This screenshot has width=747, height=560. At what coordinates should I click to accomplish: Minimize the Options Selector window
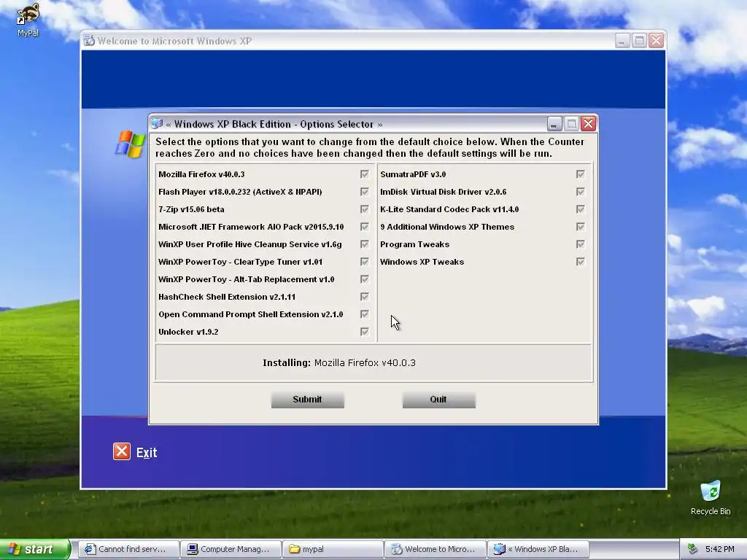pos(554,124)
